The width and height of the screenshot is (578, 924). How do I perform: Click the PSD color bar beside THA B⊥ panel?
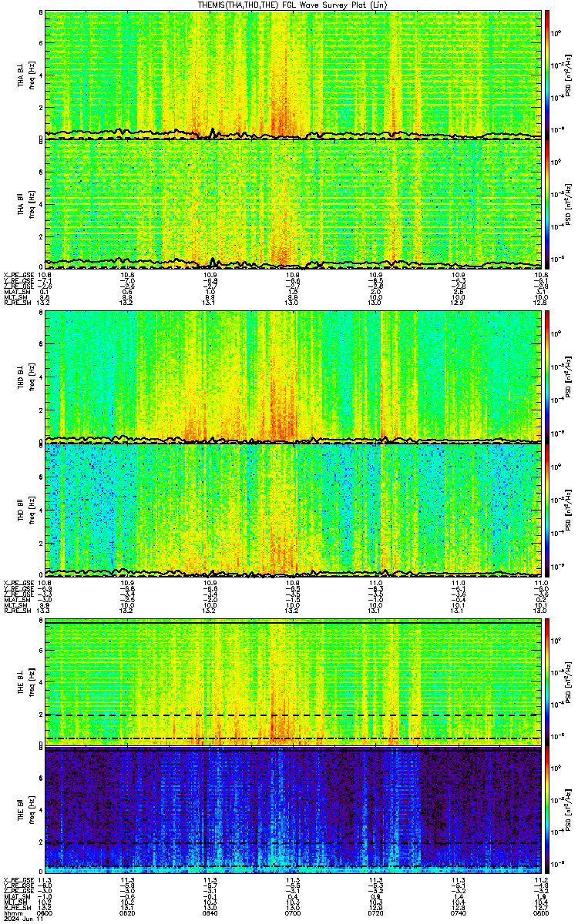547,74
